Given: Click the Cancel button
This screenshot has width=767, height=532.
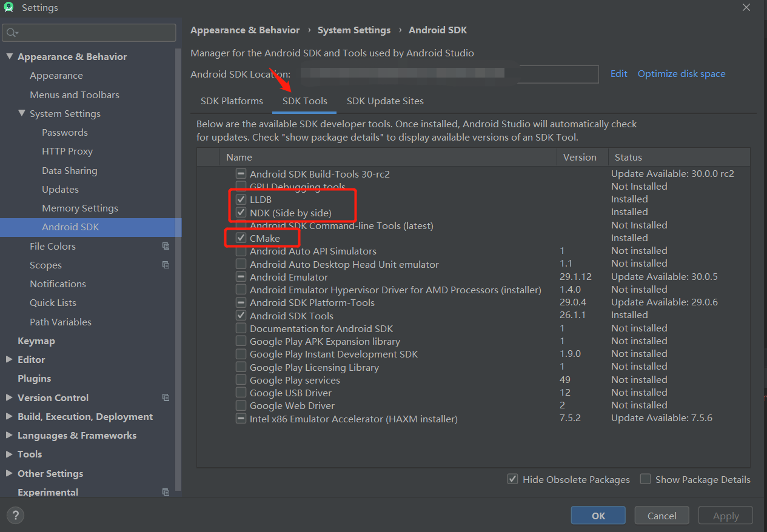Looking at the screenshot, I should (x=661, y=516).
